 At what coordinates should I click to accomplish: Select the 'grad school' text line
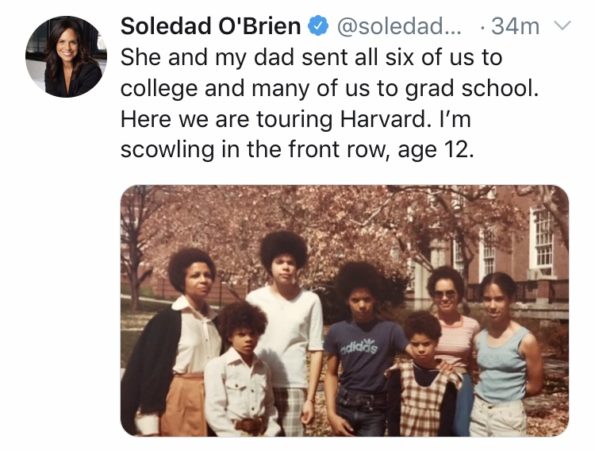point(329,89)
